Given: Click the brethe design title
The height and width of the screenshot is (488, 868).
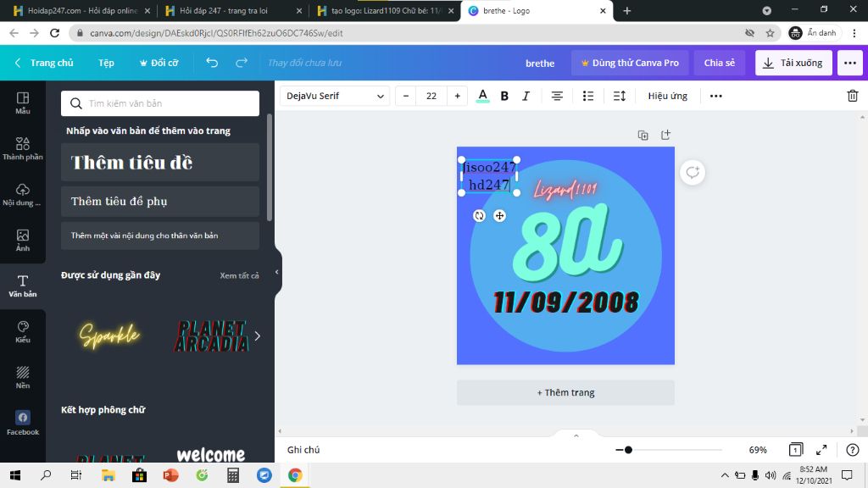Looking at the screenshot, I should (540, 63).
